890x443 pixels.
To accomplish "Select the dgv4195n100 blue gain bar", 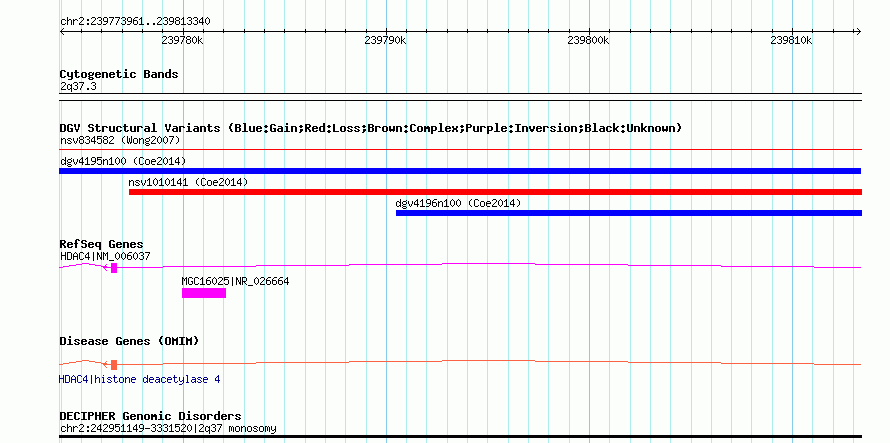I will tap(460, 171).
